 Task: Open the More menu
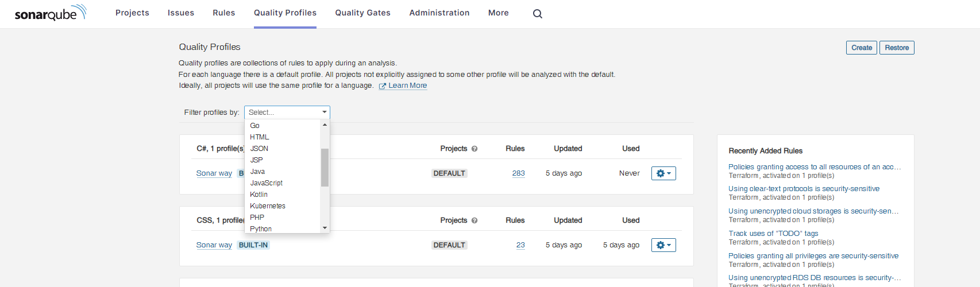(498, 13)
